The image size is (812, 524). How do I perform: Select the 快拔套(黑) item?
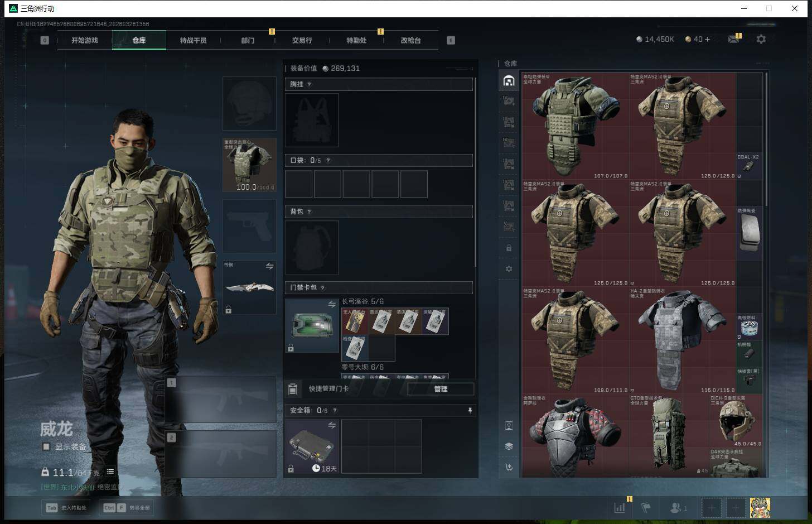tap(749, 381)
